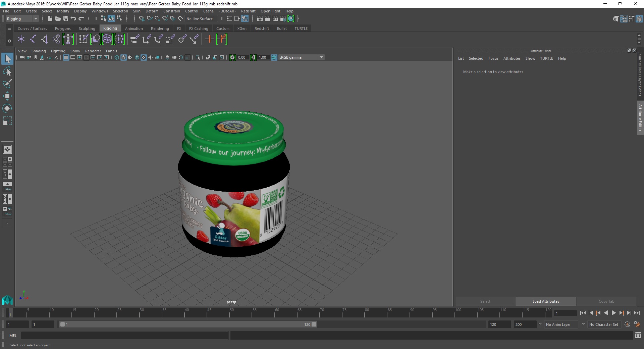This screenshot has width=644, height=349.
Task: Toggle viewport grid display
Action: [x=66, y=57]
